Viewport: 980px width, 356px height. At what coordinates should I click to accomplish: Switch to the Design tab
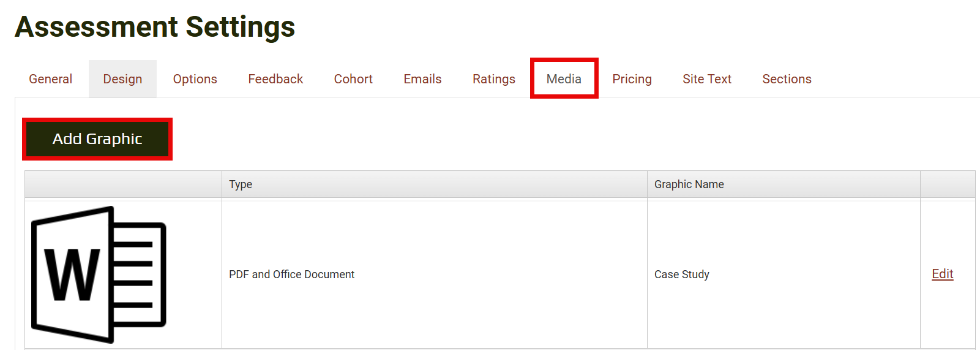point(122,79)
